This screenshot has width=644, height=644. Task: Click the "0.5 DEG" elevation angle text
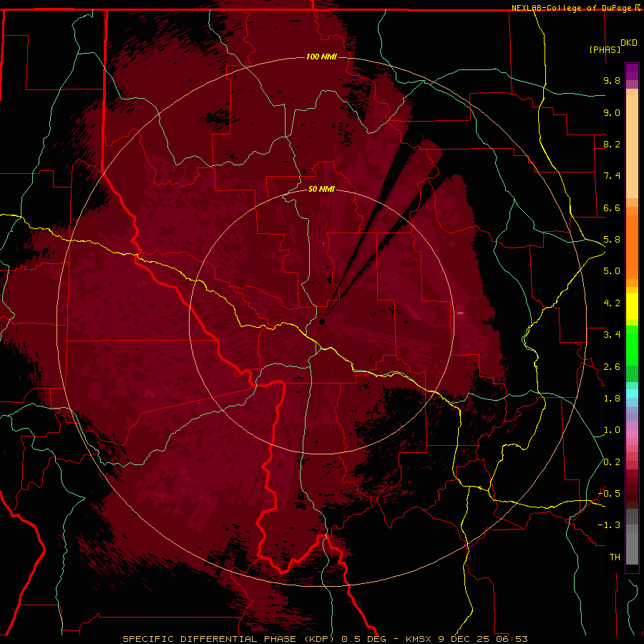coord(364,639)
